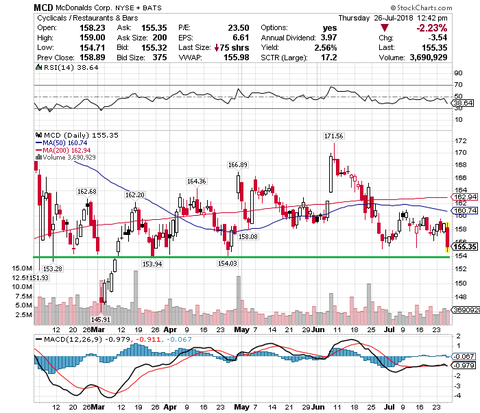The image size is (480, 413).
Task: Click the Bid price 155.32
Action: click(154, 48)
